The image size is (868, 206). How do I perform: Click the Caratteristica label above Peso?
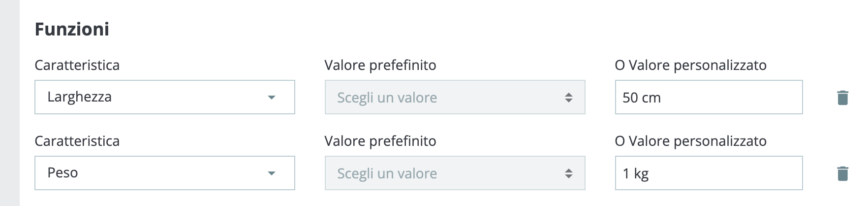(77, 141)
